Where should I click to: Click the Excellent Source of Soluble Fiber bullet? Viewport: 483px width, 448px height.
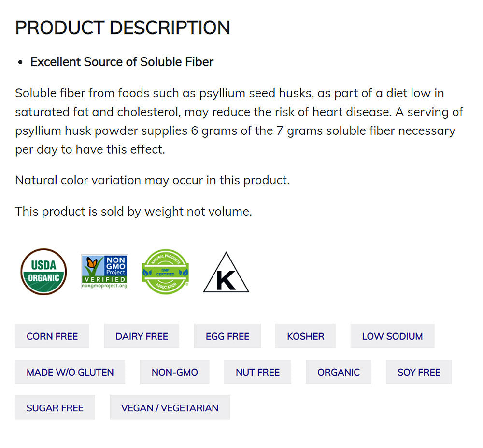coord(122,62)
